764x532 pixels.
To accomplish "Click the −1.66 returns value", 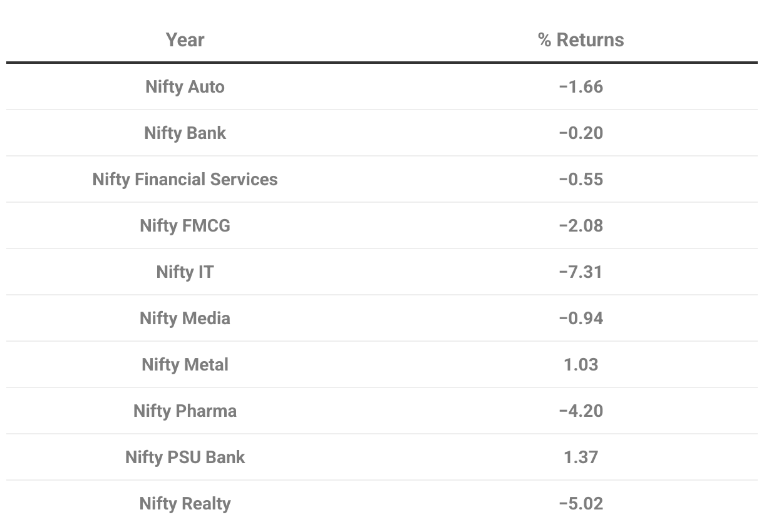I will point(581,86).
